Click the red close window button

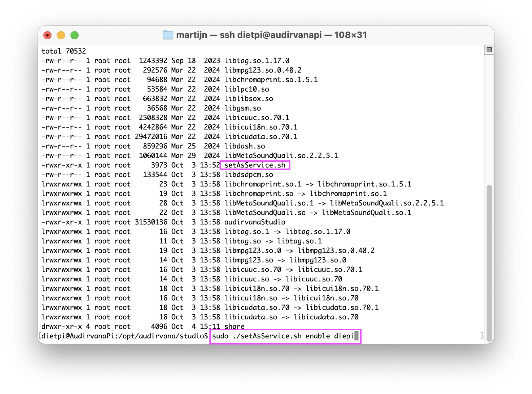(47, 35)
